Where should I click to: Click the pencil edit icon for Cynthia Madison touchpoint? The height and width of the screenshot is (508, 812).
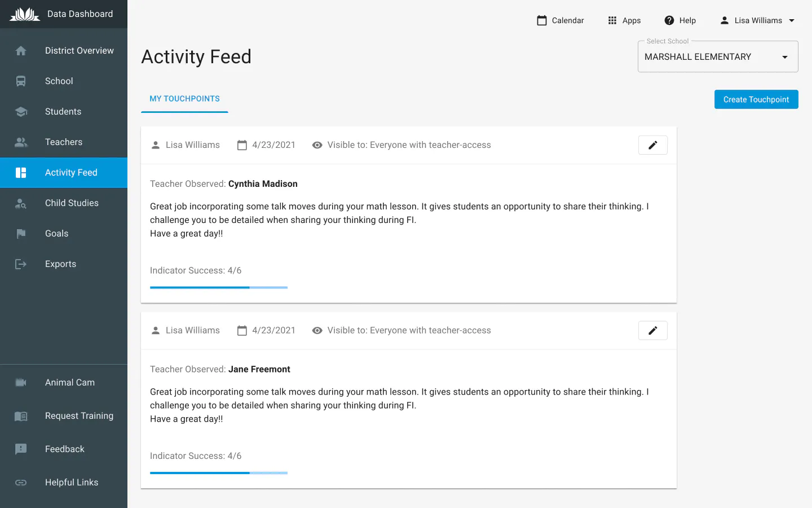tap(652, 145)
